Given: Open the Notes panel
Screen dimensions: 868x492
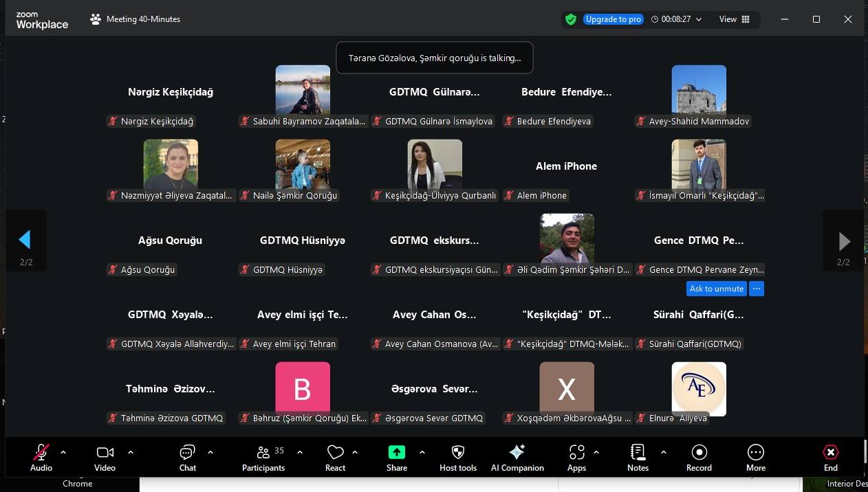Looking at the screenshot, I should tap(638, 458).
